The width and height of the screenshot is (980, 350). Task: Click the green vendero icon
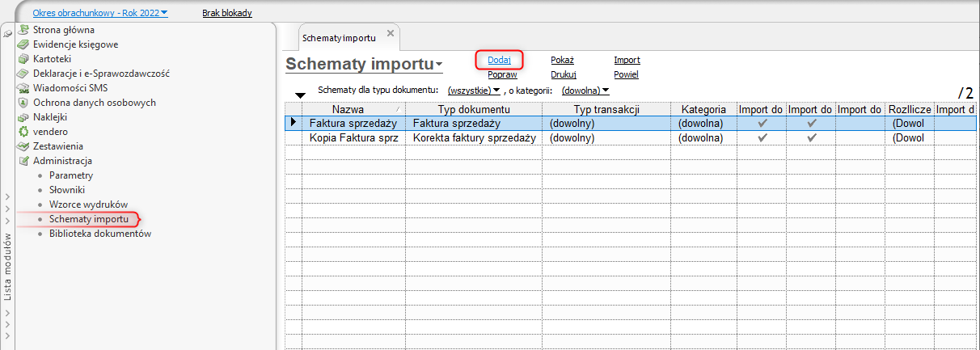[23, 132]
